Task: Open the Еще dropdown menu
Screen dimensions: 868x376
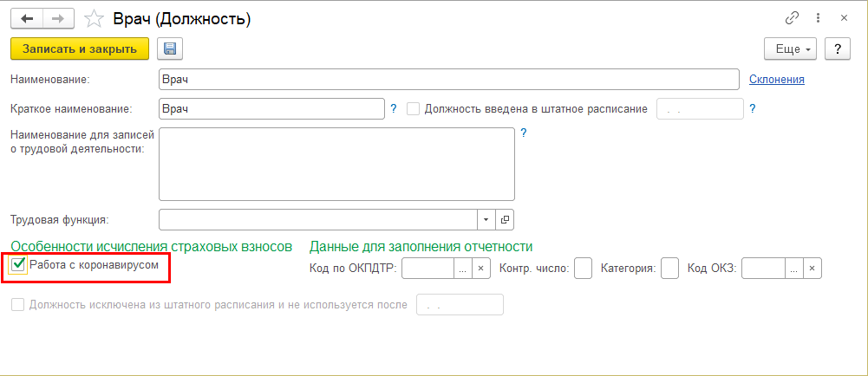Action: (790, 49)
